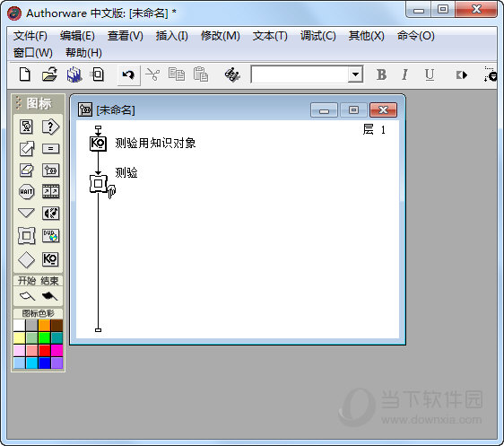Select the 测验用知识对象 KO icon on flowline
Image resolution: width=504 pixels, height=446 pixels.
point(98,144)
